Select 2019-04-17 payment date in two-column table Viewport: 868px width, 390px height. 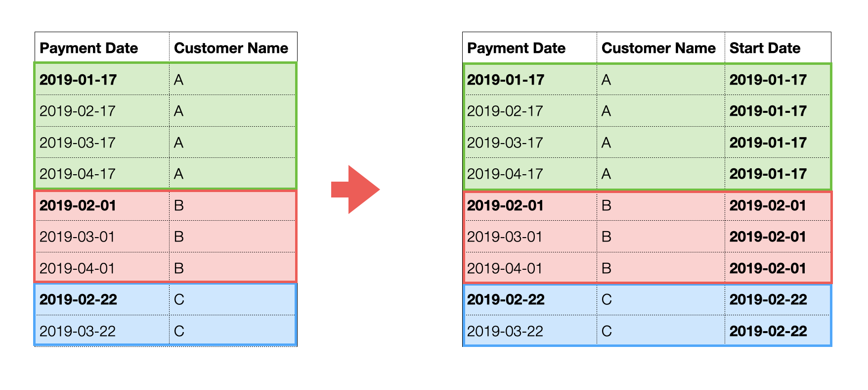(x=78, y=174)
